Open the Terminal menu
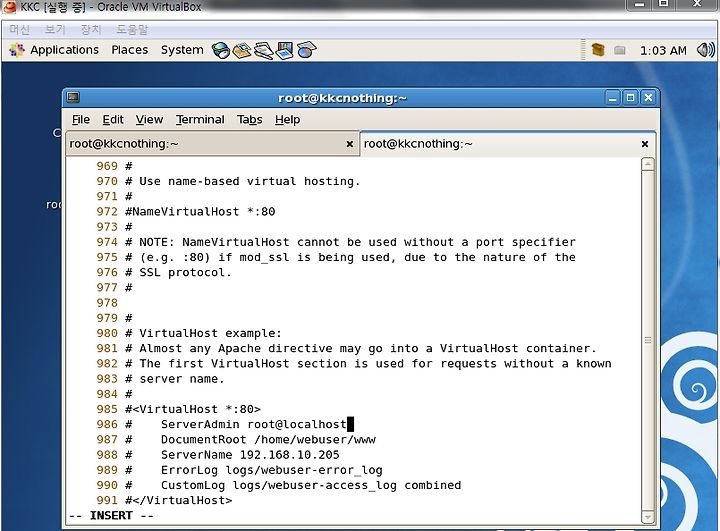The height and width of the screenshot is (531, 720). coord(200,119)
